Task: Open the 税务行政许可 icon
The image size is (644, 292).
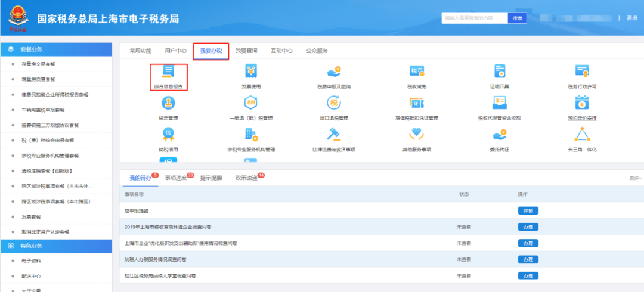Action: (582, 71)
